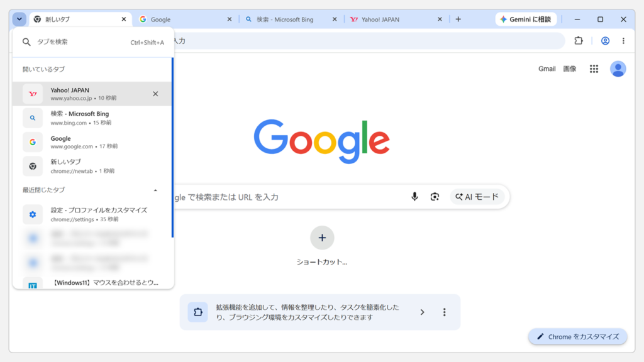Click Chrome をカスタマイズ button
The image size is (644, 362).
click(x=577, y=337)
